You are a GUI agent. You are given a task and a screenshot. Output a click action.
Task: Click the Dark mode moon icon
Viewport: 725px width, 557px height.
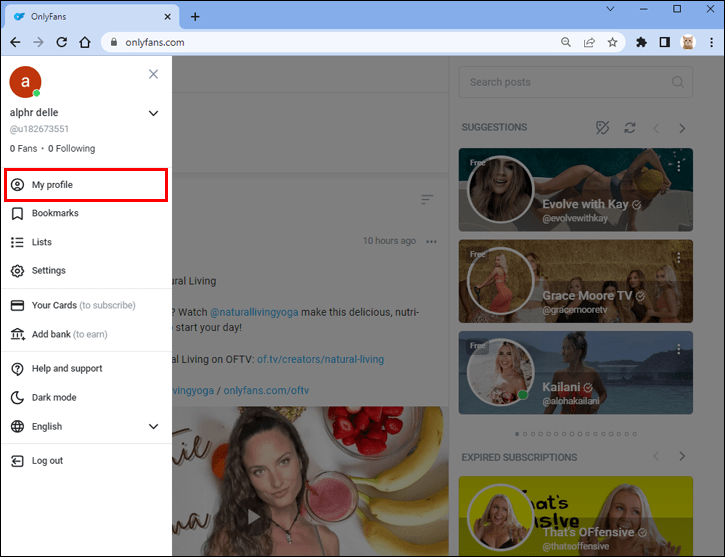pos(18,398)
